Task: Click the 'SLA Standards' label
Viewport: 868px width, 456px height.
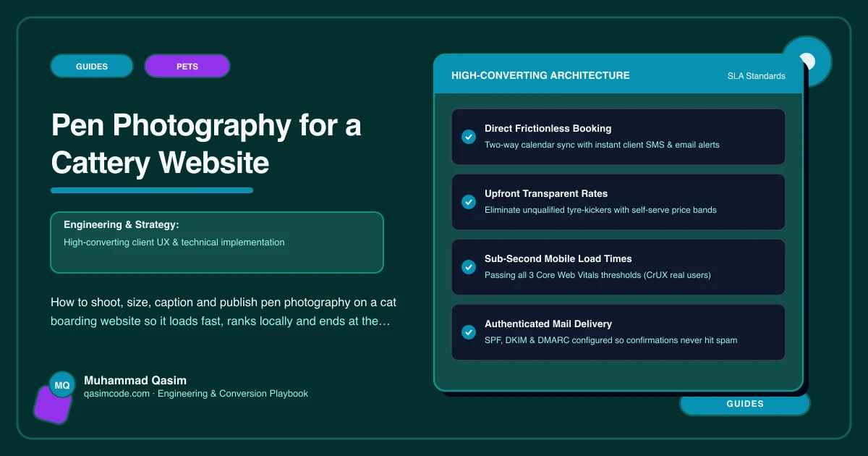Action: tap(757, 76)
